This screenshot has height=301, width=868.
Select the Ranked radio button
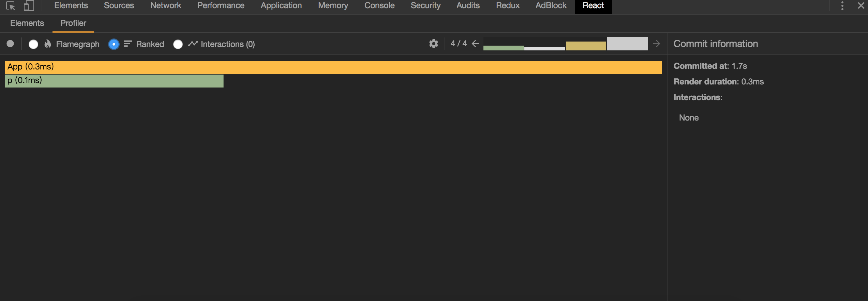pyautogui.click(x=114, y=44)
